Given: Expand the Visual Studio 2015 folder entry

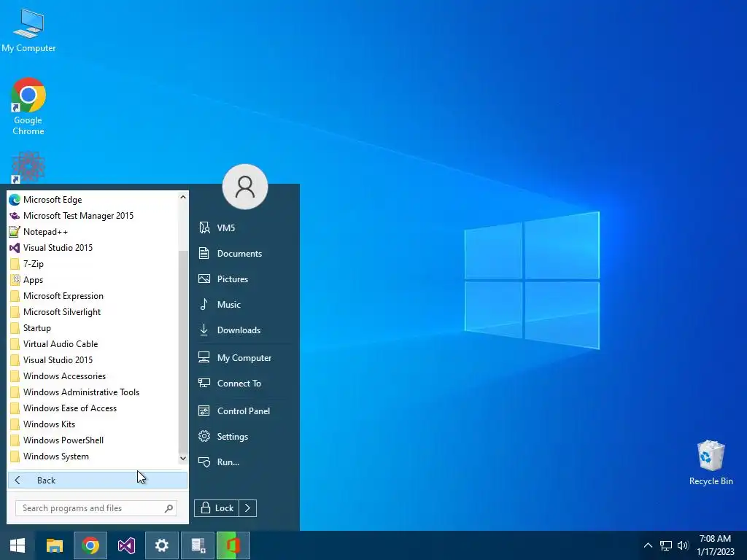Looking at the screenshot, I should tap(93, 360).
